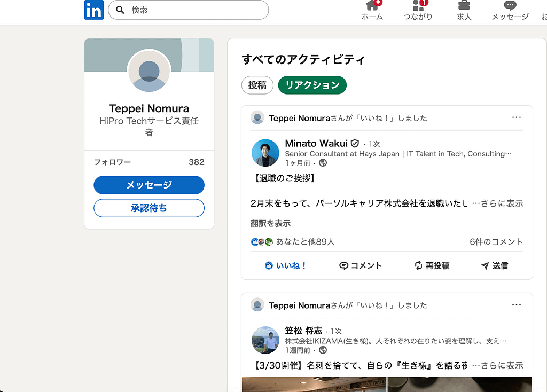
Task: Open three-dot menu on 笠松 将志's post
Action: pyautogui.click(x=516, y=304)
